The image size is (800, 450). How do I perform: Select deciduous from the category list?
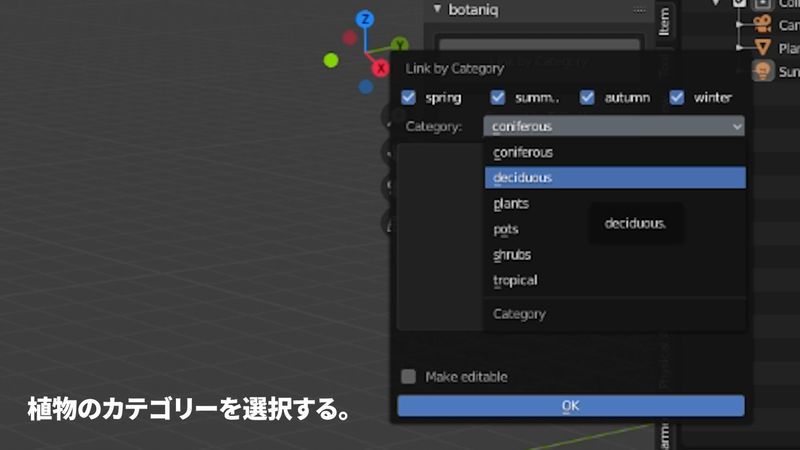coord(615,178)
